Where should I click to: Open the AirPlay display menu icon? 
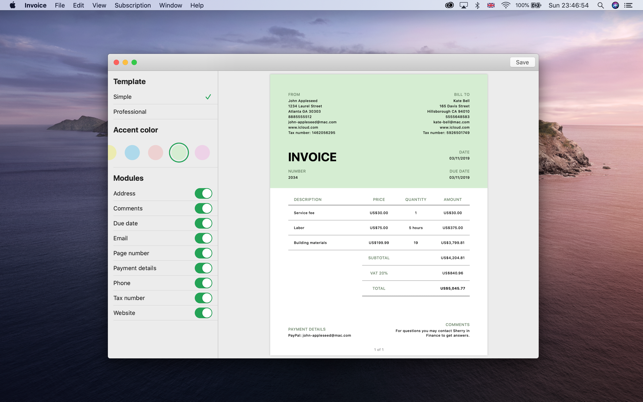pos(463,5)
